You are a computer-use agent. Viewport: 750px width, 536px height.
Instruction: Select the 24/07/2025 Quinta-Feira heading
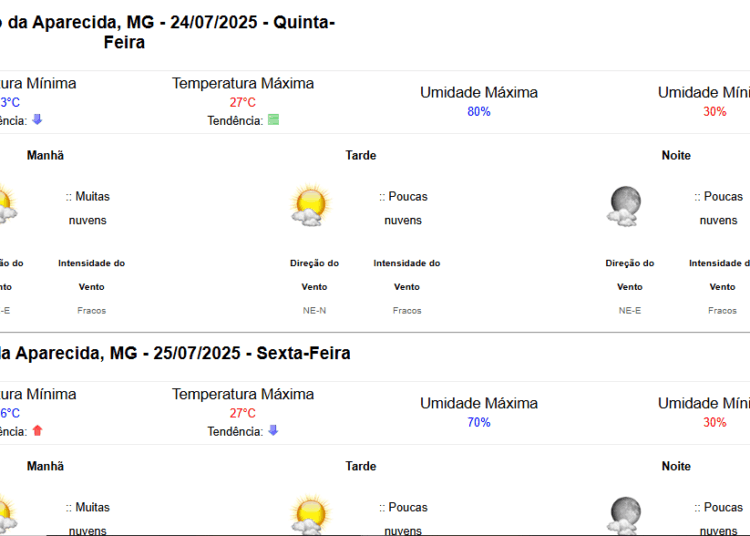pos(167,32)
